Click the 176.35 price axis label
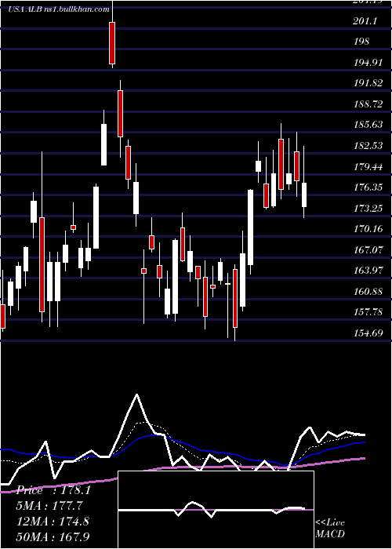 [369, 187]
